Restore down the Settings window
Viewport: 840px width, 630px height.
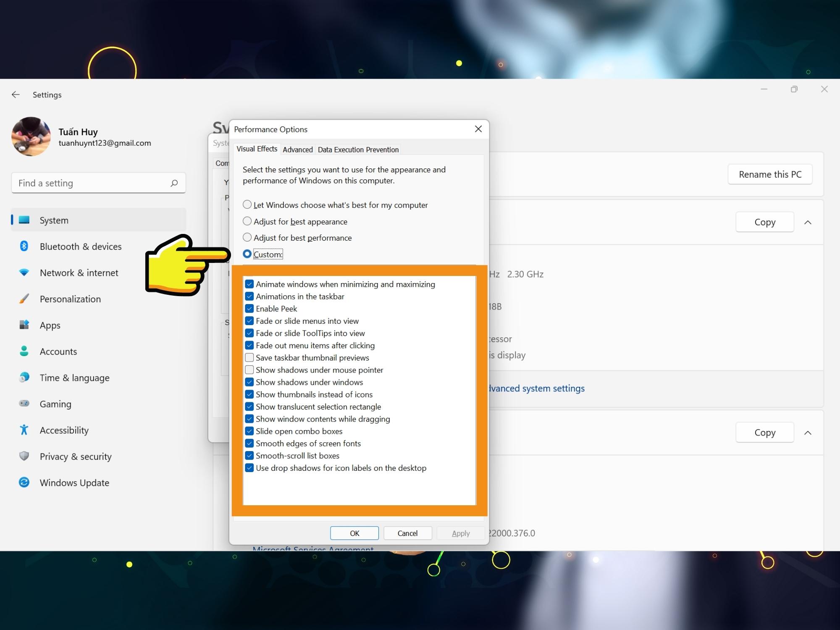pos(794,89)
